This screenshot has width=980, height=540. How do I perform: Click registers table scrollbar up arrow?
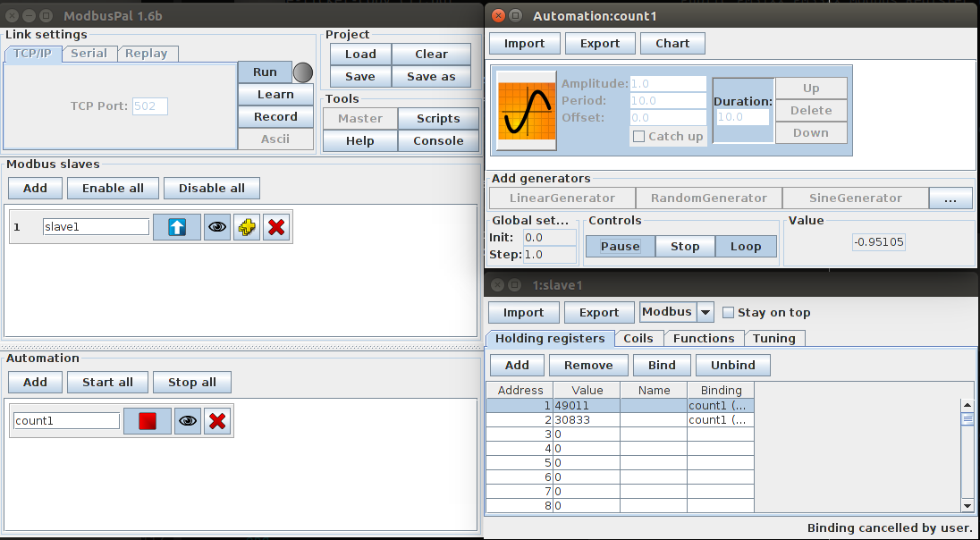[x=967, y=405]
